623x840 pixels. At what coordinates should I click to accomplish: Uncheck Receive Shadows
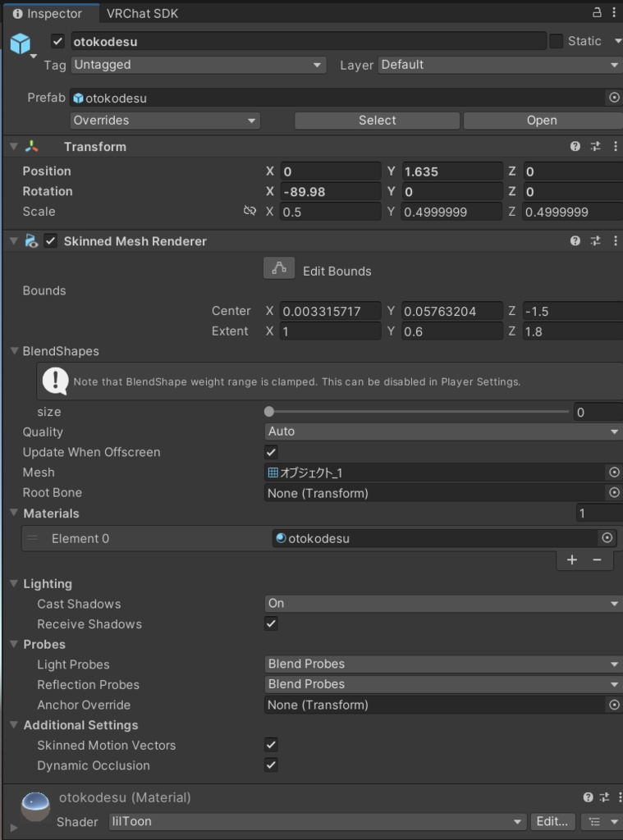(x=272, y=624)
